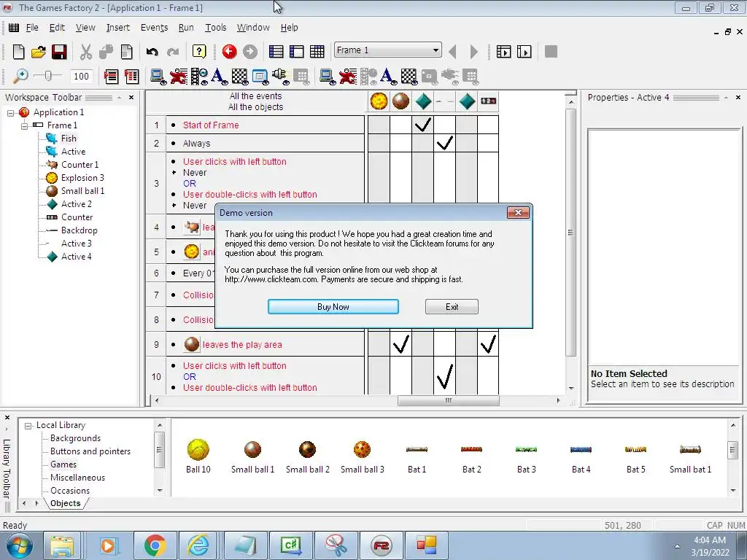Image resolution: width=747 pixels, height=560 pixels.
Task: Toggle the colored interface window filter with eye
Action: [x=260, y=76]
